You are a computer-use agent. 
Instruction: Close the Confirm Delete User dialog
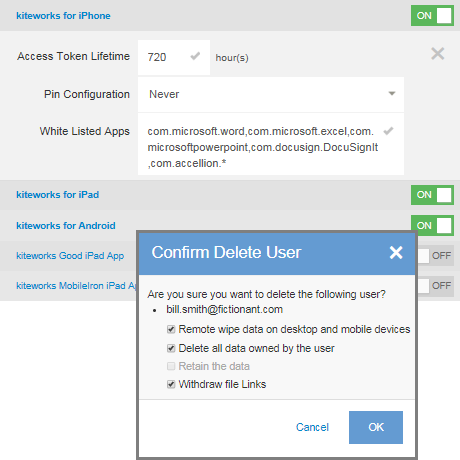click(396, 252)
